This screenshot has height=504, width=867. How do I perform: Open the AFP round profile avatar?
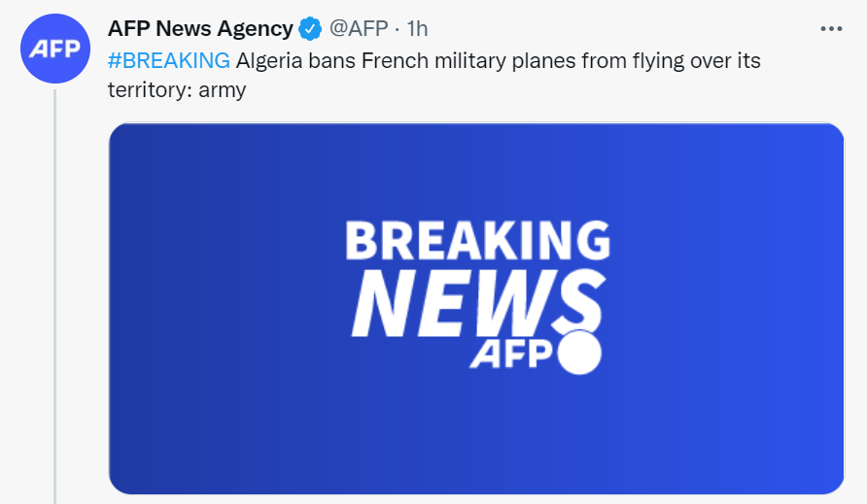55,49
